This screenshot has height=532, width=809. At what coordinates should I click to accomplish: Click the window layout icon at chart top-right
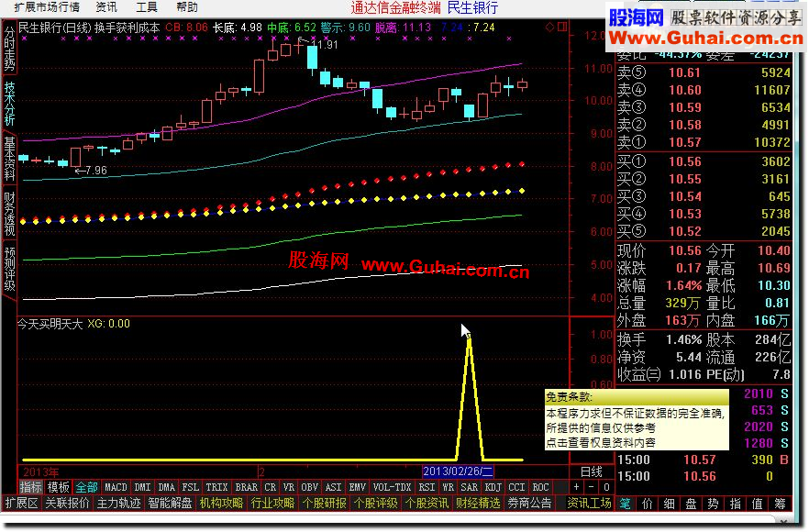[x=562, y=27]
